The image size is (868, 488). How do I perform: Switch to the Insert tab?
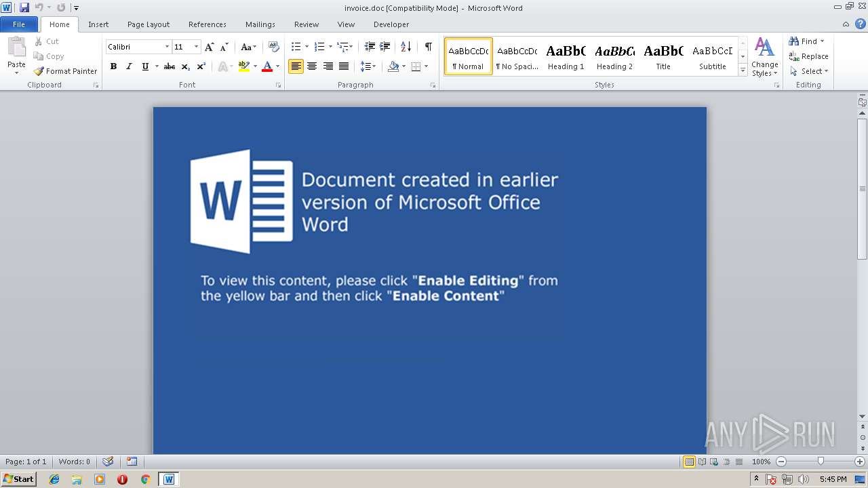[x=98, y=24]
